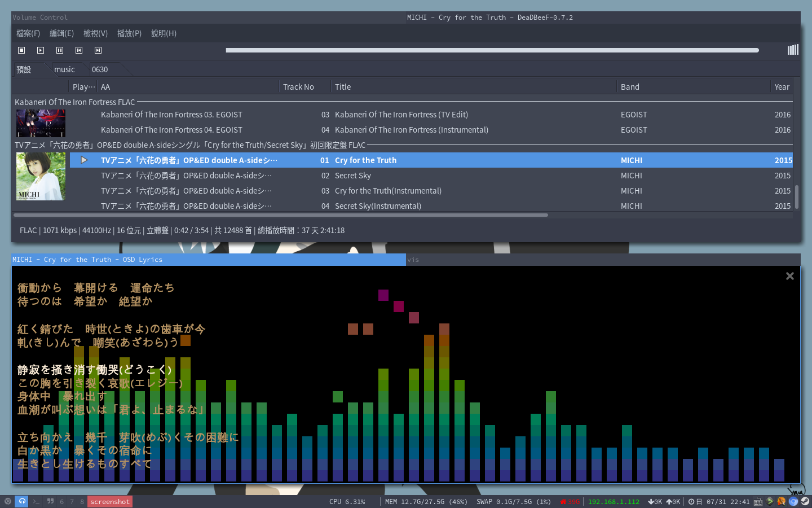Stop playback with the Stop button
Screen dimensions: 812x508
click(x=21, y=50)
